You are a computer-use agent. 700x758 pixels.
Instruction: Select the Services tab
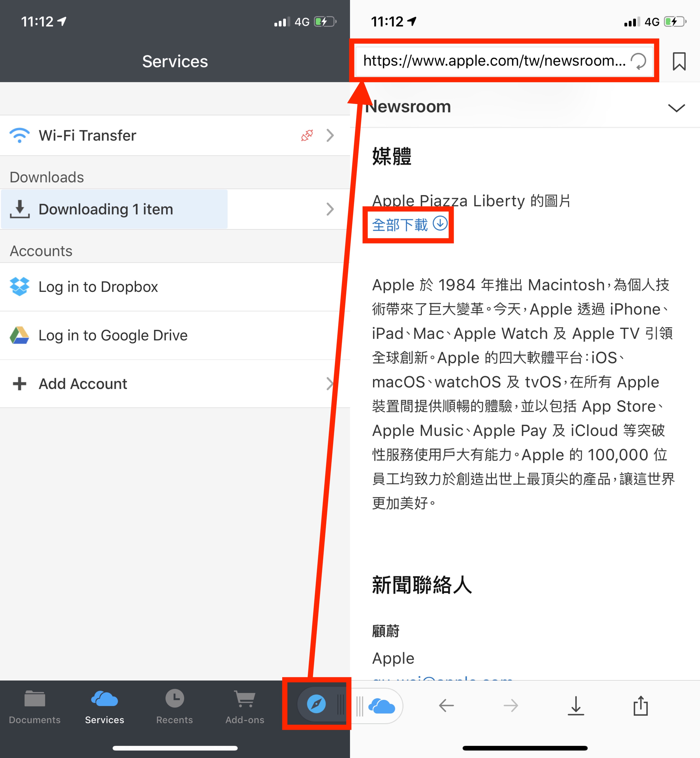pyautogui.click(x=105, y=707)
